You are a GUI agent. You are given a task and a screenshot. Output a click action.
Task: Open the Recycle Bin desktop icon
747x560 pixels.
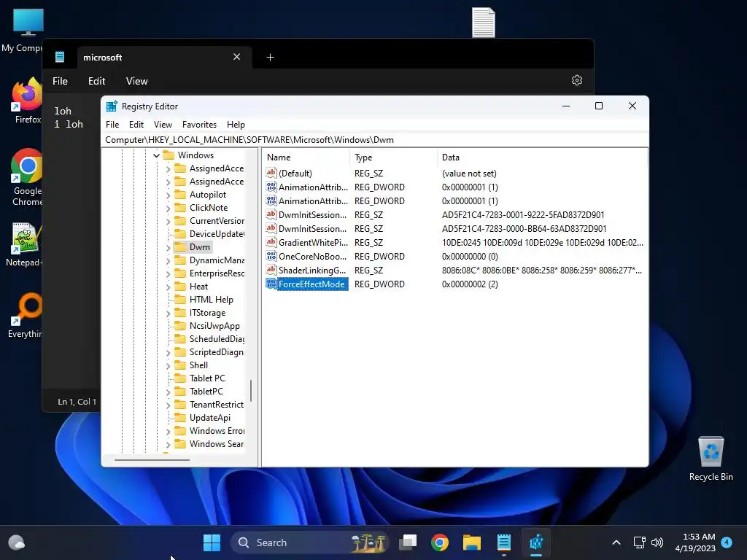(711, 459)
